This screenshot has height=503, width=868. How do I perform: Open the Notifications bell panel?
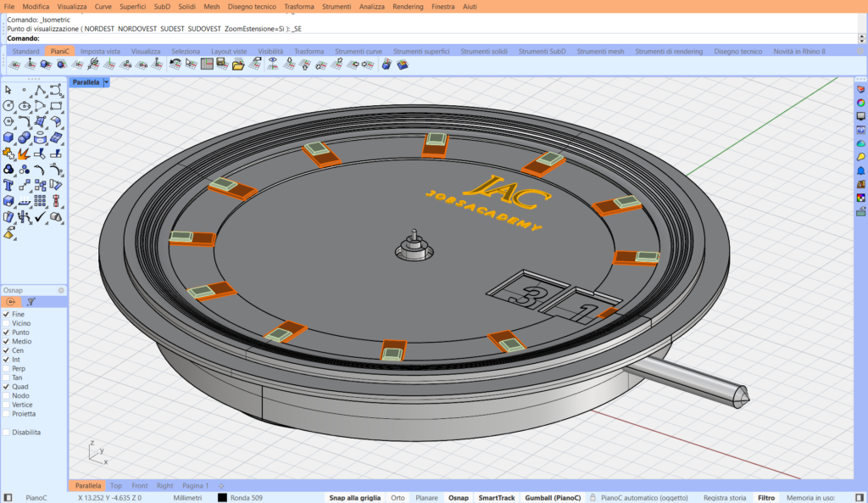pos(861,170)
